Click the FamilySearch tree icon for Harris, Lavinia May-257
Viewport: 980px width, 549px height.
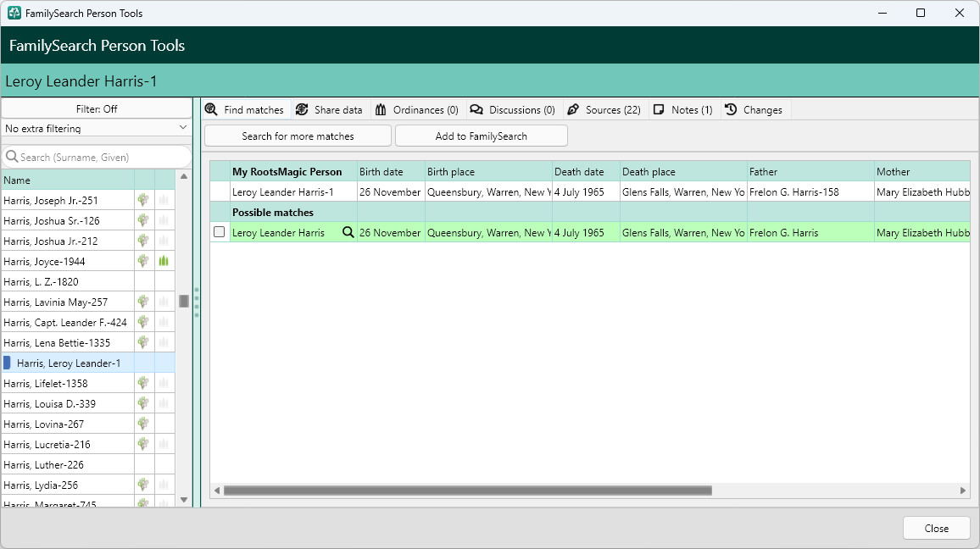(144, 302)
